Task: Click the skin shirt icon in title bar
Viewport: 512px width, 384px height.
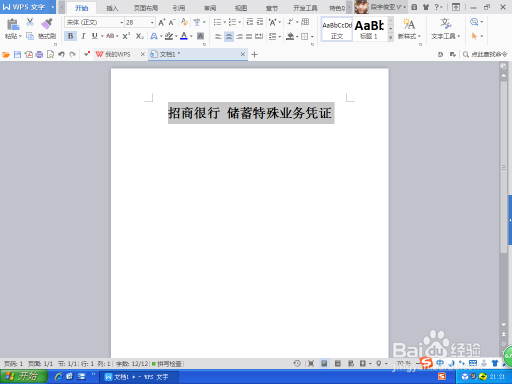Action: (x=426, y=7)
